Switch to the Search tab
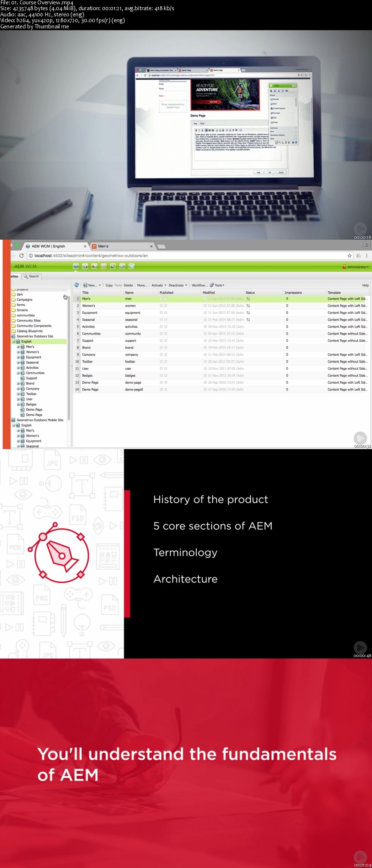This screenshot has height=868, width=372. coord(31,276)
